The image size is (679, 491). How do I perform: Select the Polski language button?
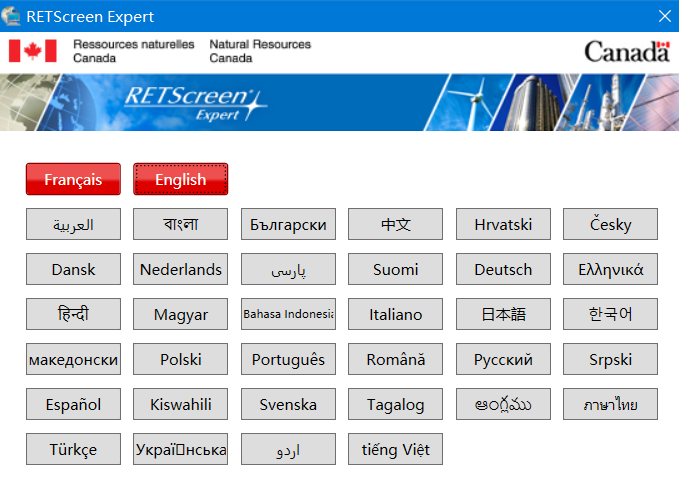tap(181, 359)
